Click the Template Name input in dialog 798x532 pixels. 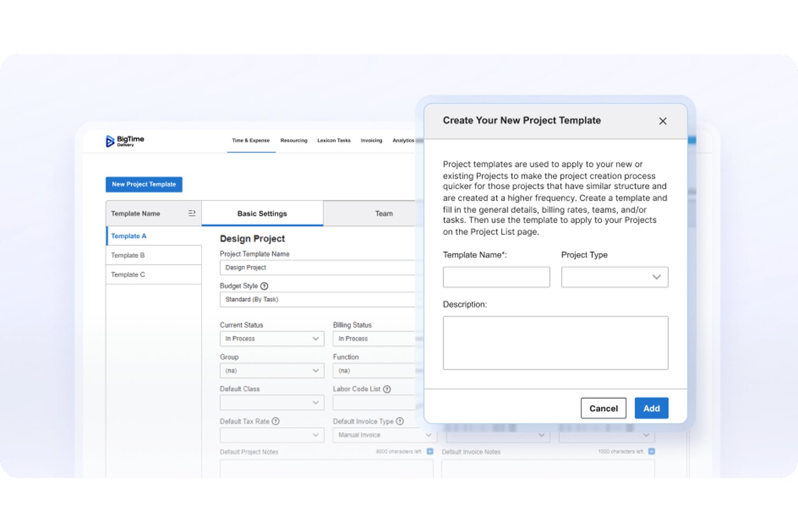tap(497, 277)
